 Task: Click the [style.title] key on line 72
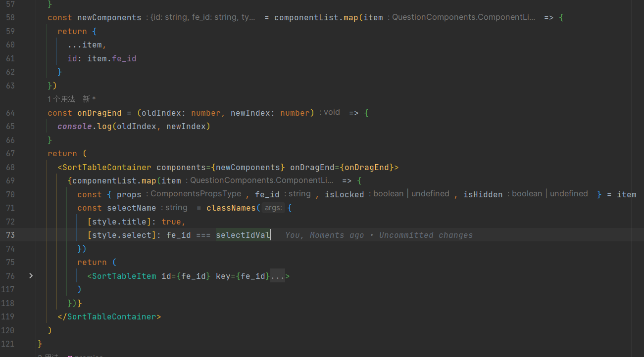click(119, 222)
